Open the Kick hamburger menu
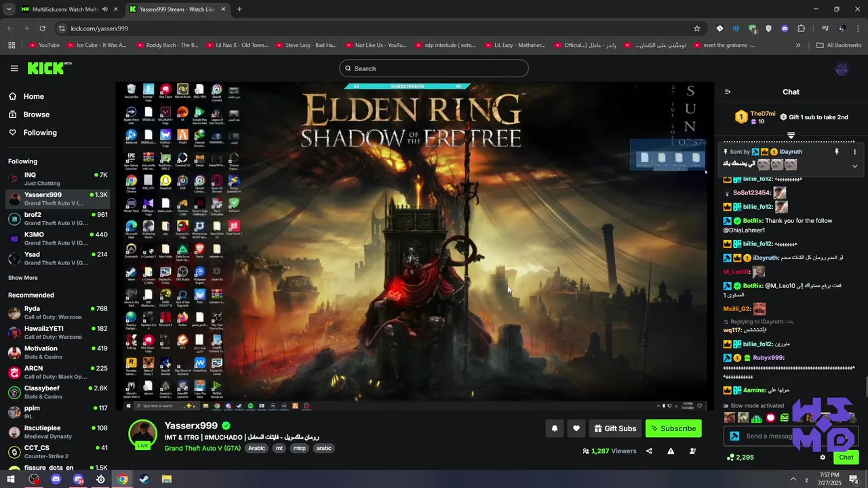Screen dimensions: 868x488 point(14,68)
